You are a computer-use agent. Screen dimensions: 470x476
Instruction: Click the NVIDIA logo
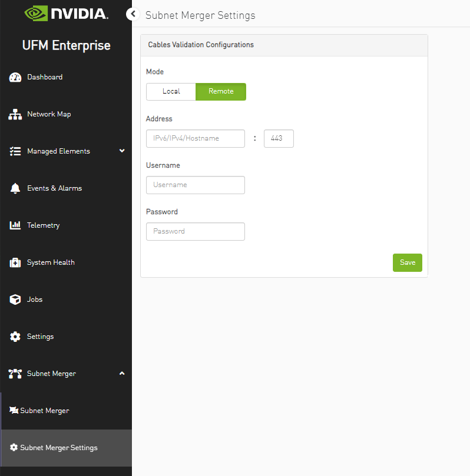coord(66,14)
